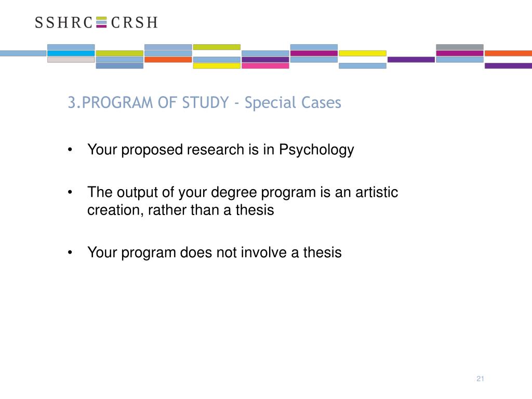Select the slide title Program of Study
Screen dimensions: 532x399
[204, 102]
